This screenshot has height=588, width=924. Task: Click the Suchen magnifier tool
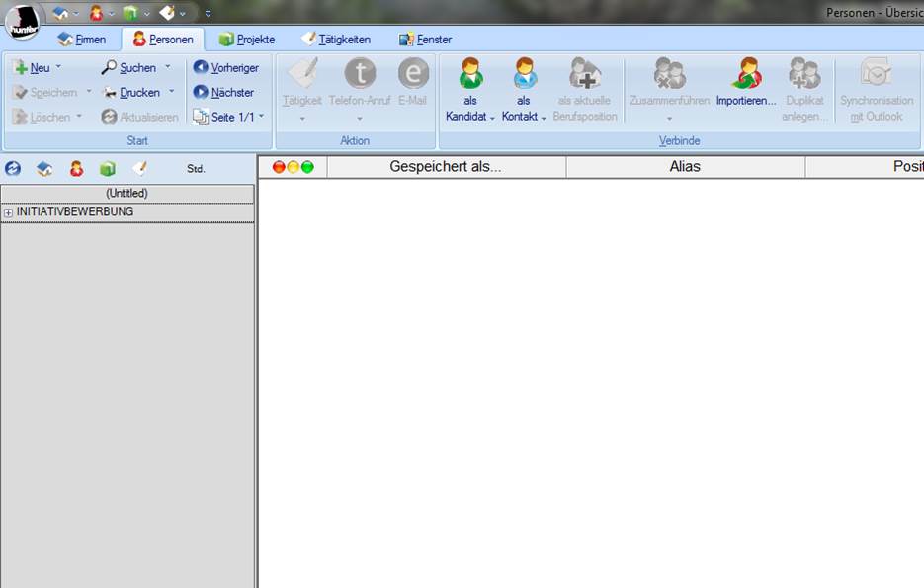click(110, 67)
